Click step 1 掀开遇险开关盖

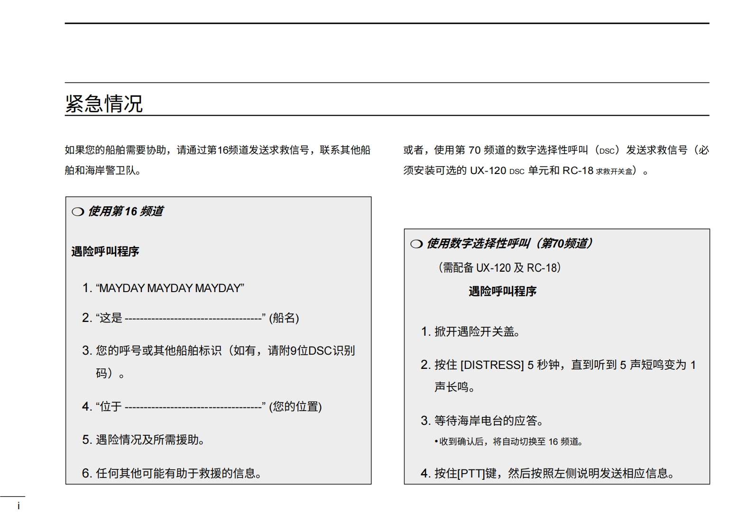click(477, 332)
